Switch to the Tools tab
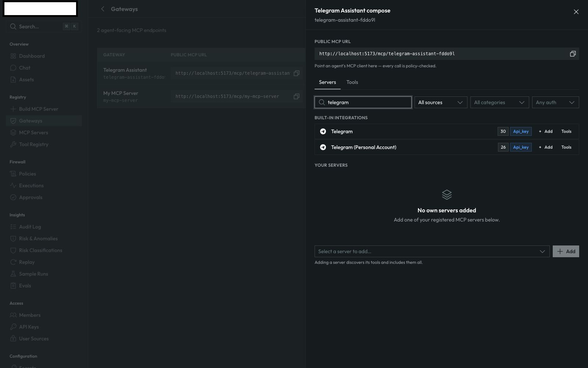 (x=352, y=82)
